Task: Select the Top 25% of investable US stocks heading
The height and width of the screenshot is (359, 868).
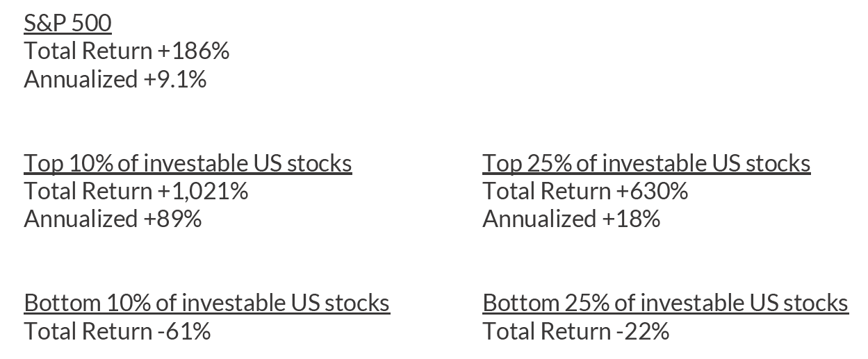Action: coord(646,163)
